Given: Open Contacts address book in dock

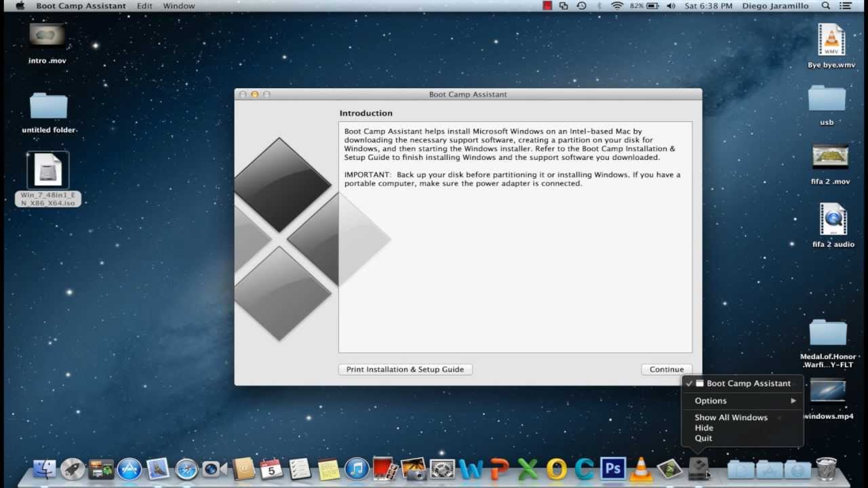Looking at the screenshot, I should click(x=243, y=469).
